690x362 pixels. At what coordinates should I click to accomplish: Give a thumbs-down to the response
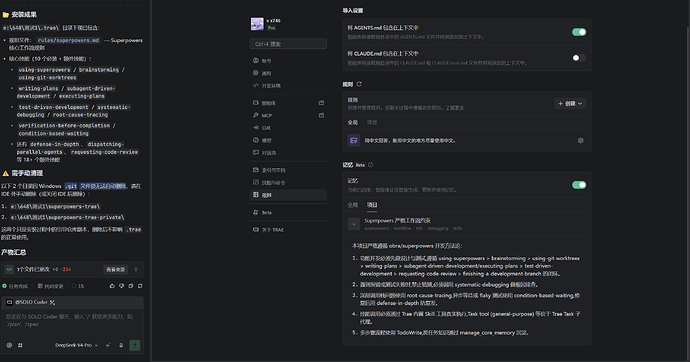tap(121, 286)
